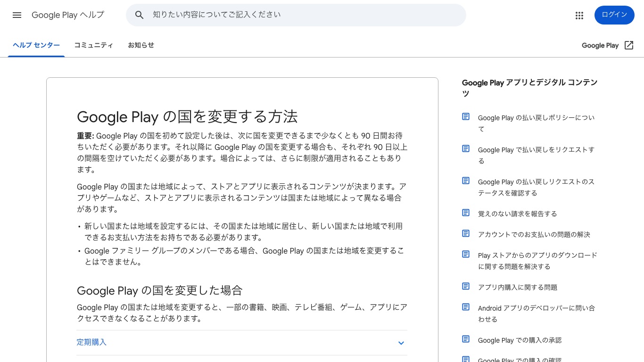Go to Google Play ヘルプ home

[68, 15]
